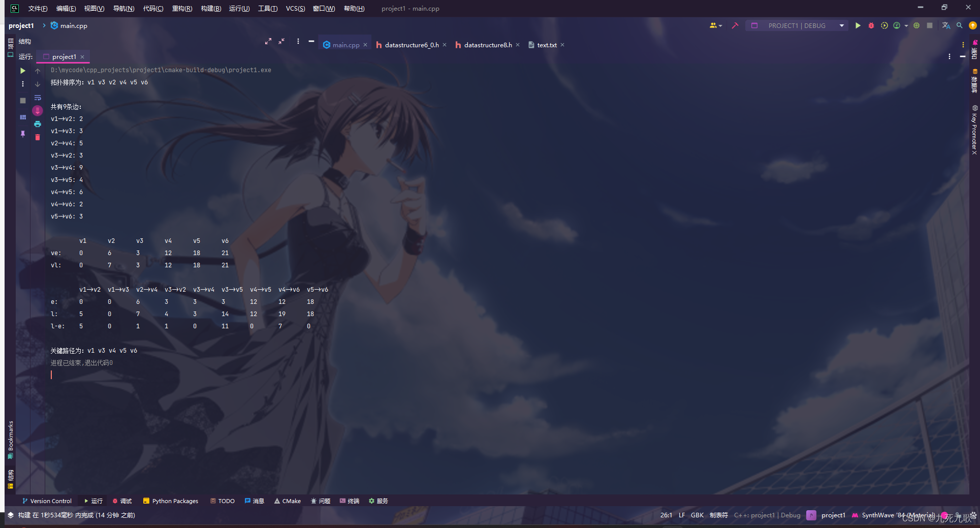This screenshot has height=528, width=980.
Task: Open the 服务 services tool window
Action: (378, 501)
